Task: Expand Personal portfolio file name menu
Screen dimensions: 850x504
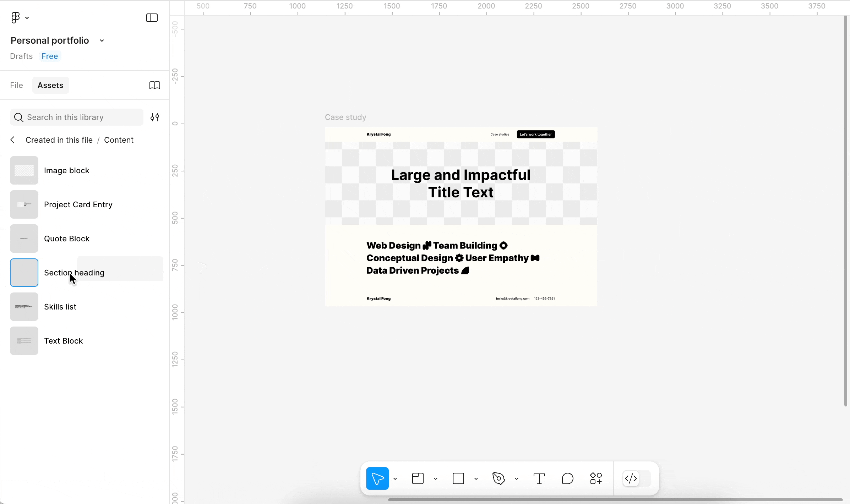Action: tap(102, 40)
